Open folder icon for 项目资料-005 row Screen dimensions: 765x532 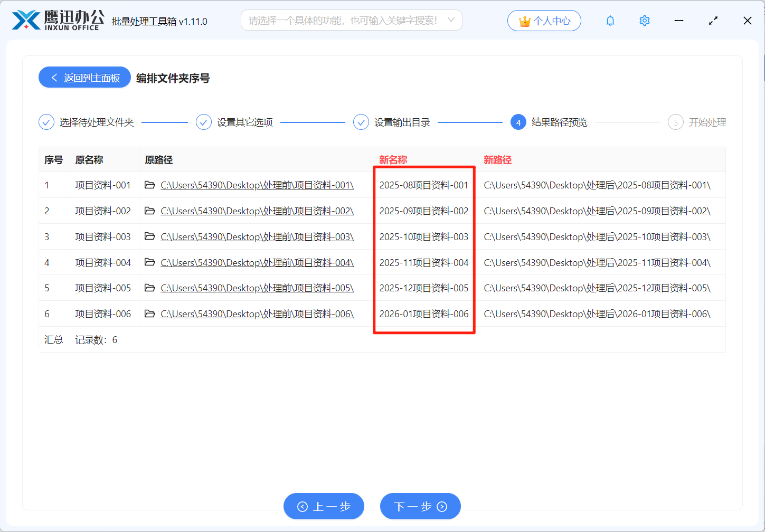tap(150, 288)
